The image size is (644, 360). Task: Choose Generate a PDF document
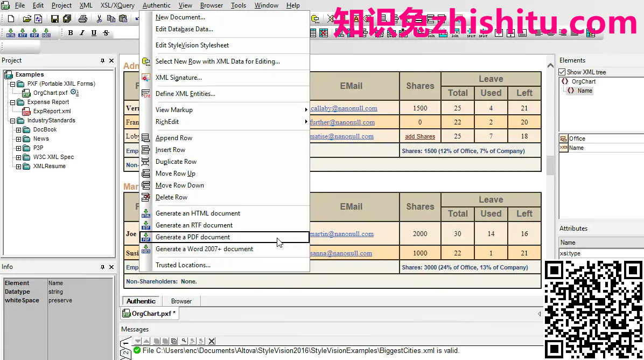(224, 237)
